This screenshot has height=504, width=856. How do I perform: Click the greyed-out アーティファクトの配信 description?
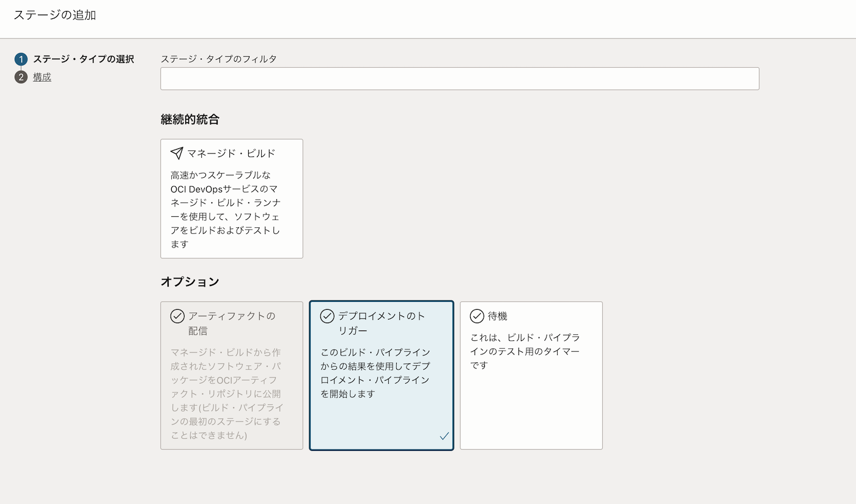coord(226,393)
